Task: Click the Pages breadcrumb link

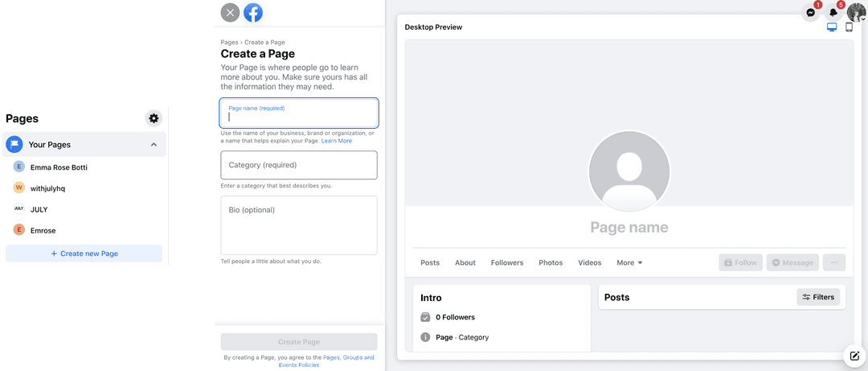Action: [x=229, y=42]
